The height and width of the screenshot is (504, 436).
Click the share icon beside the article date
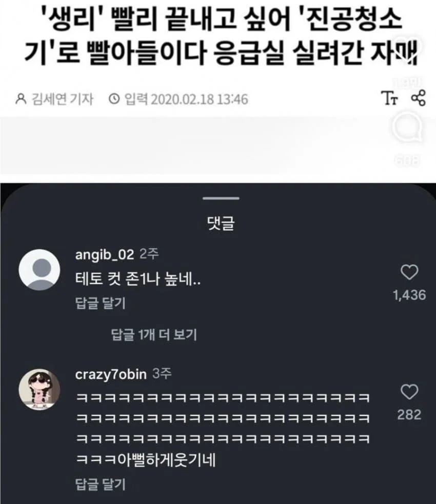point(419,98)
